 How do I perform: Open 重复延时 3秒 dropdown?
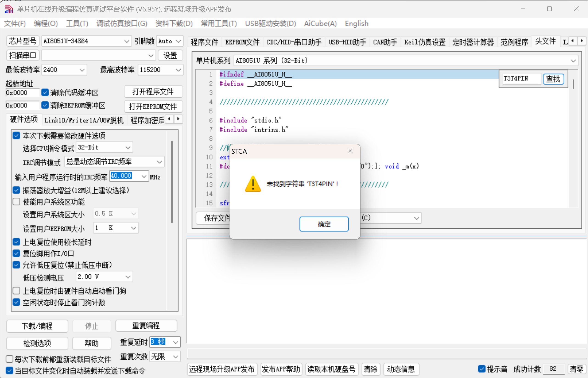click(176, 342)
